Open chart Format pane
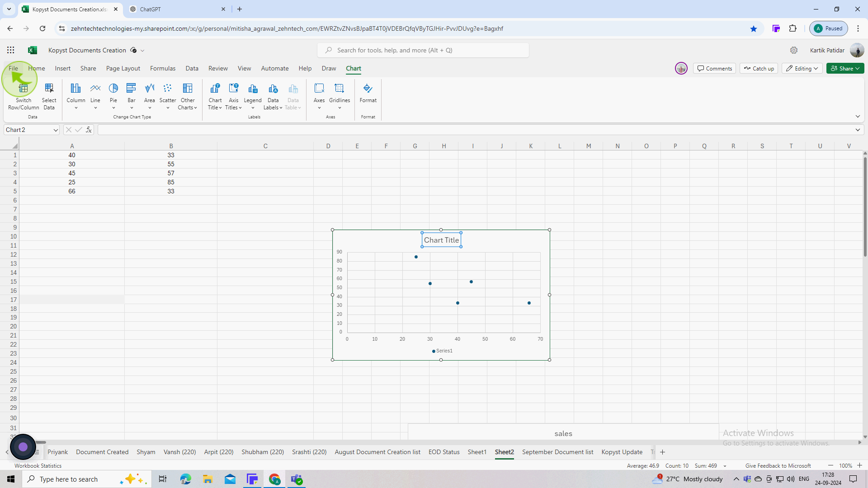868x488 pixels. click(x=368, y=93)
